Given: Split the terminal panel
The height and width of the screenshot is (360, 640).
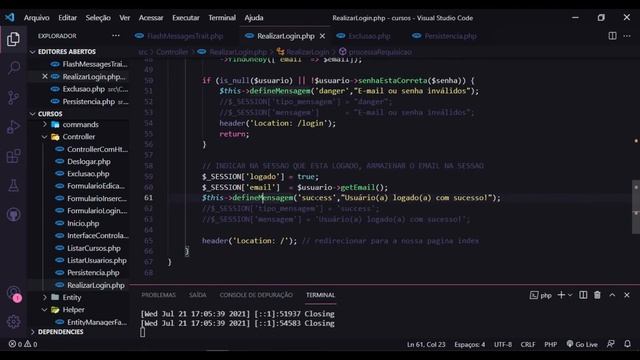Looking at the screenshot, I should coord(583,295).
